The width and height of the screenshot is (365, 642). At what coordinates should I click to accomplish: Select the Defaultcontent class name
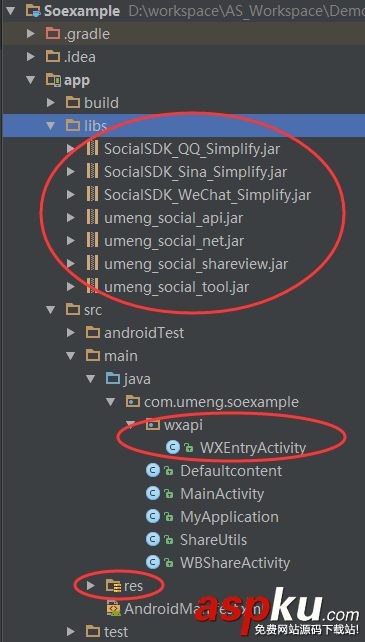231,470
